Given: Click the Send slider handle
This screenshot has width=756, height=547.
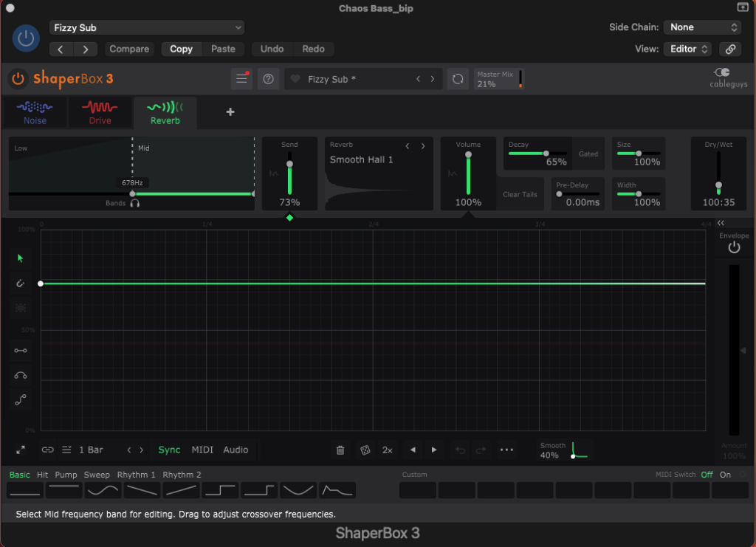Looking at the screenshot, I should [x=289, y=164].
